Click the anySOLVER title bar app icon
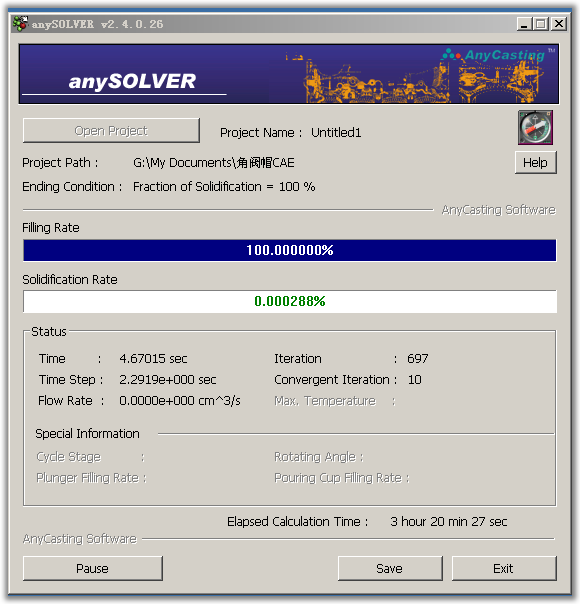 click(x=20, y=24)
